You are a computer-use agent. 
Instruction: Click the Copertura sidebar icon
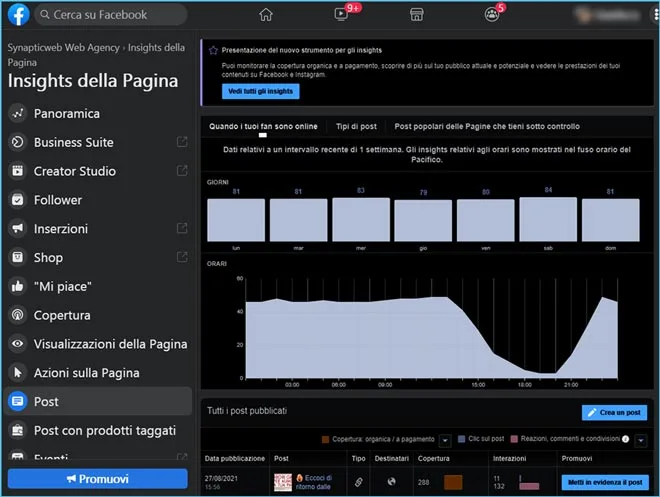(x=18, y=315)
